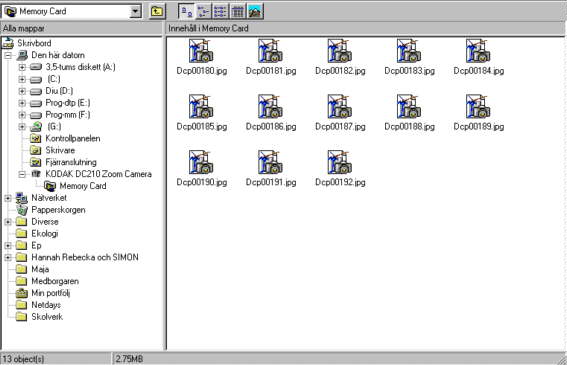Switch to list view
The image size is (567, 365).
coord(221,12)
